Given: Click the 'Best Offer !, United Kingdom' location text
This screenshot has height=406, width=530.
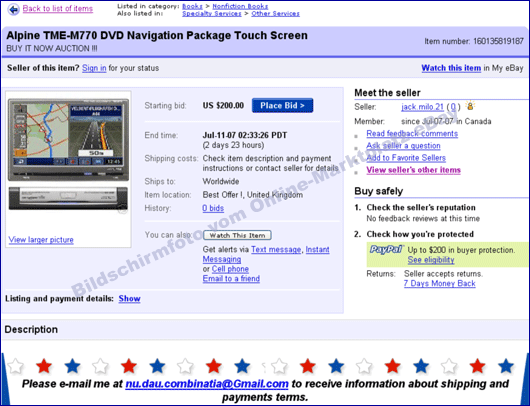Looking at the screenshot, I should [252, 195].
